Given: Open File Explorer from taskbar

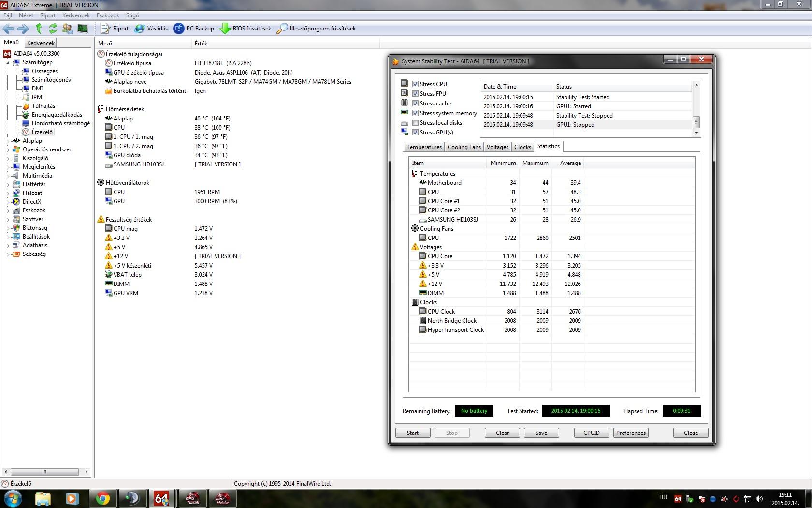Looking at the screenshot, I should tap(43, 498).
